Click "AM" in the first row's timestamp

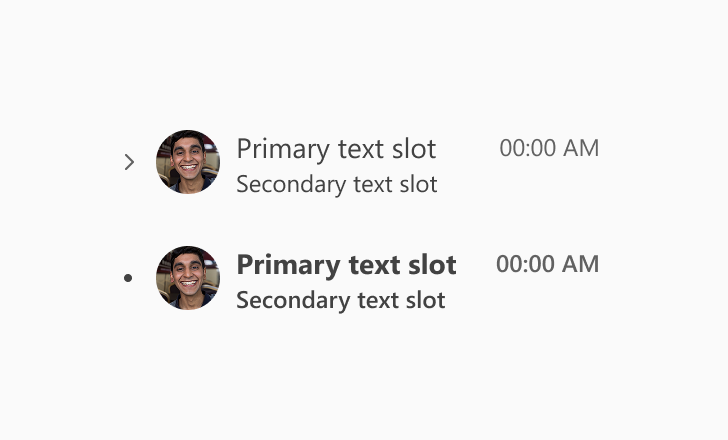[581, 148]
